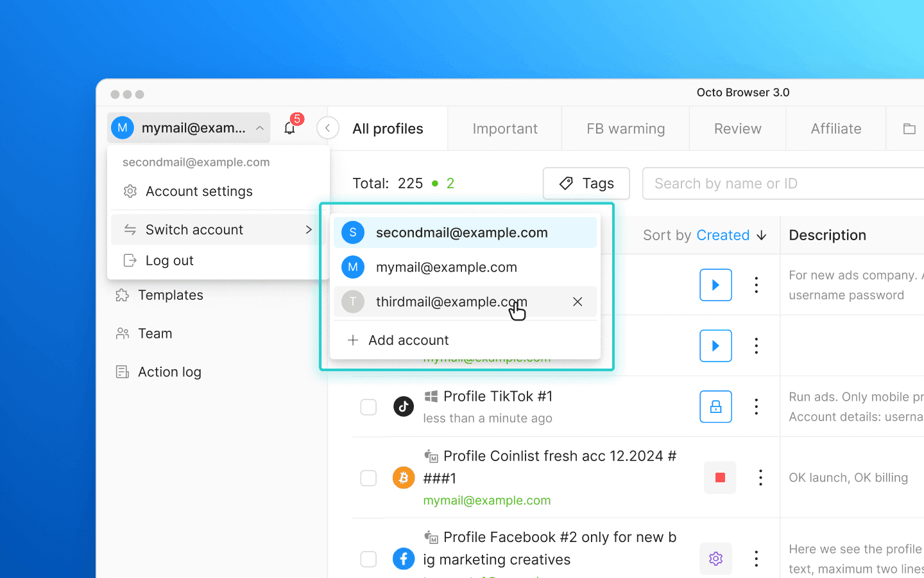Click the Team people icon
924x578 pixels.
click(x=122, y=333)
